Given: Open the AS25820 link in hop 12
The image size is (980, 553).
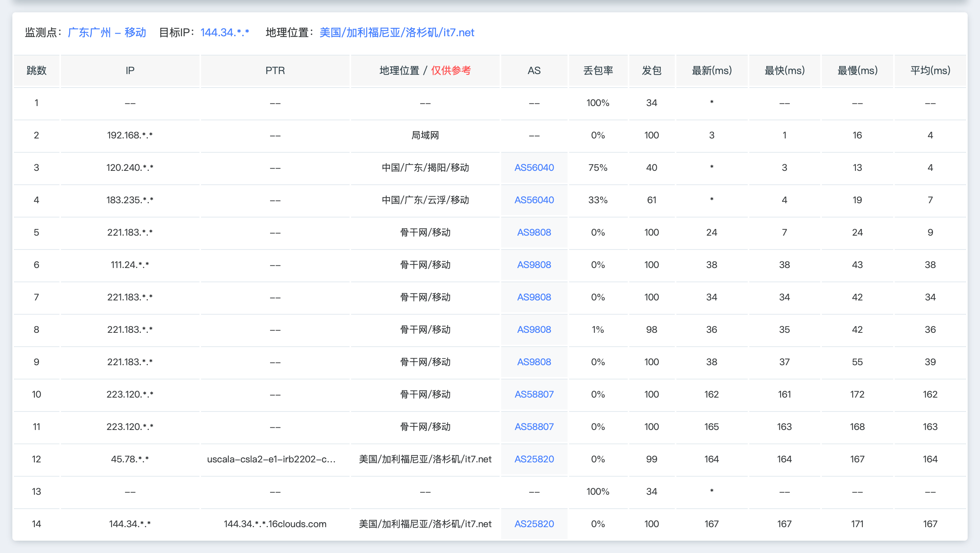Looking at the screenshot, I should (534, 459).
